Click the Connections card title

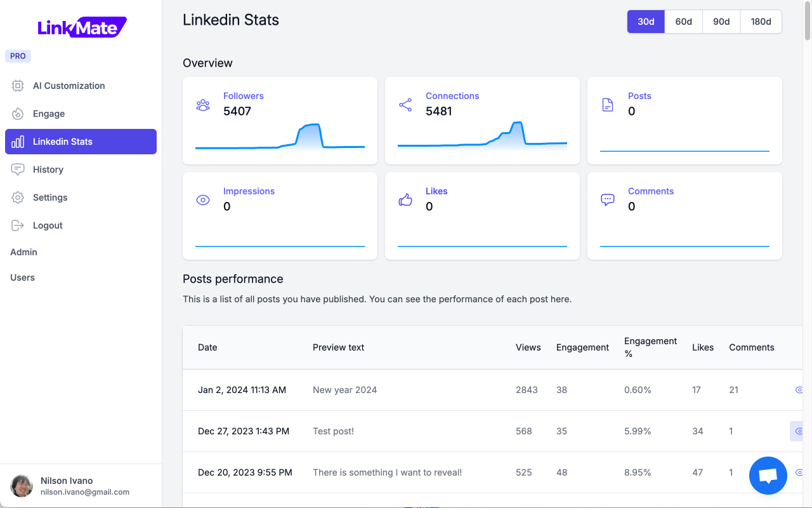tap(452, 96)
